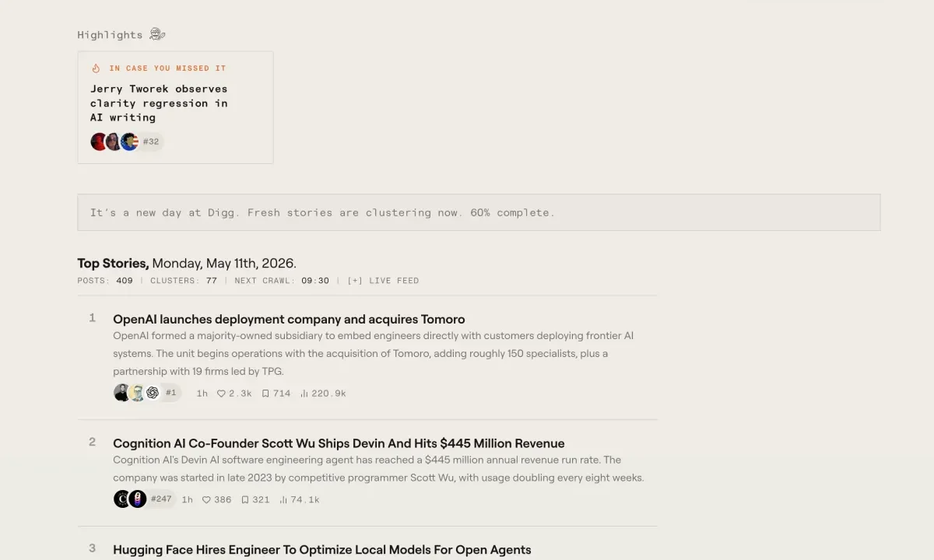Click the Next Crawl 09:30 timer
934x560 pixels.
282,281
